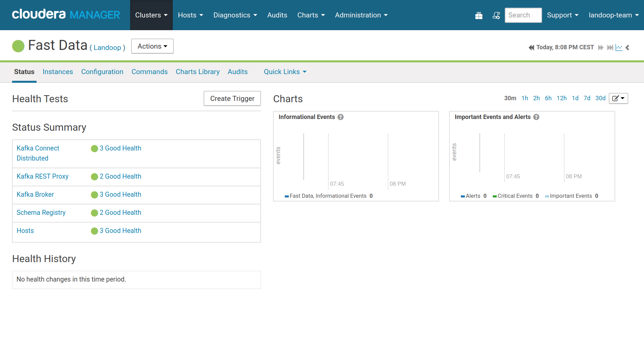The height and width of the screenshot is (362, 644).
Task: Open the Kafka REST Proxy link
Action: [x=43, y=176]
